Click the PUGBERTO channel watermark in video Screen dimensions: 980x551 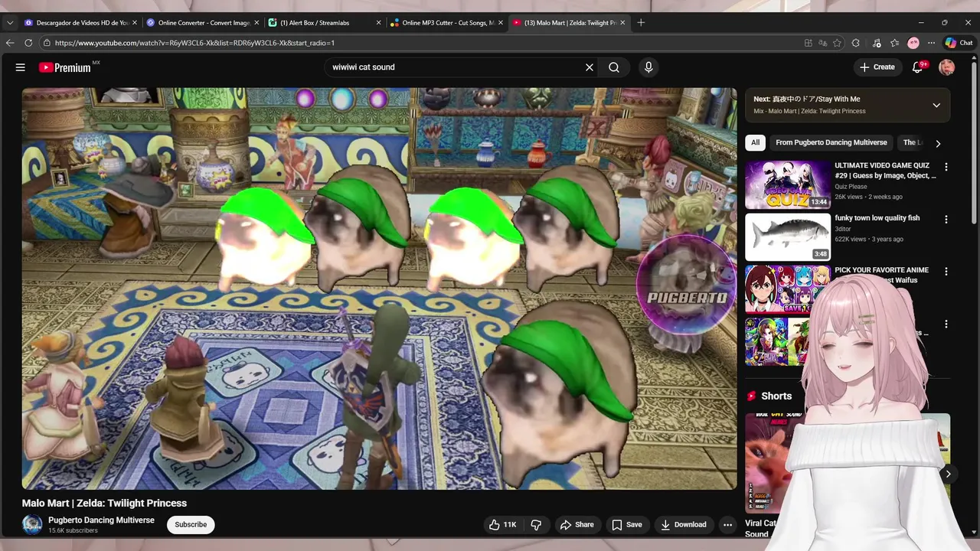coord(687,285)
